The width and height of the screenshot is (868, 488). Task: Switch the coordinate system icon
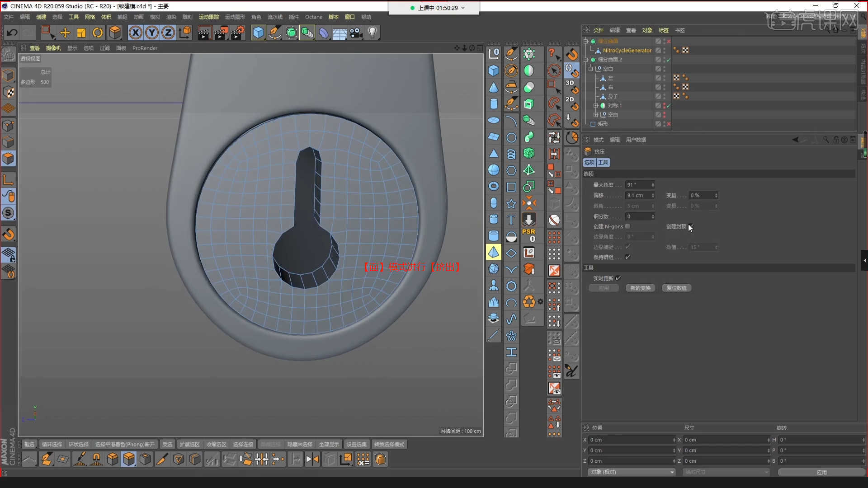point(185,33)
